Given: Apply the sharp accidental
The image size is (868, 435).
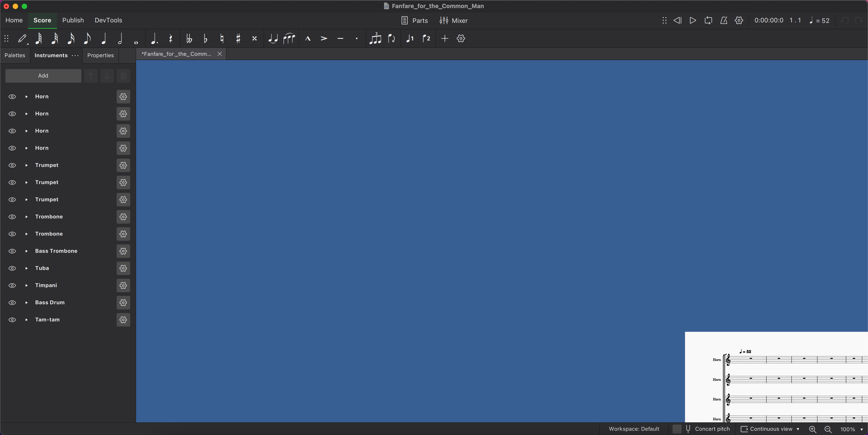Looking at the screenshot, I should 238,38.
